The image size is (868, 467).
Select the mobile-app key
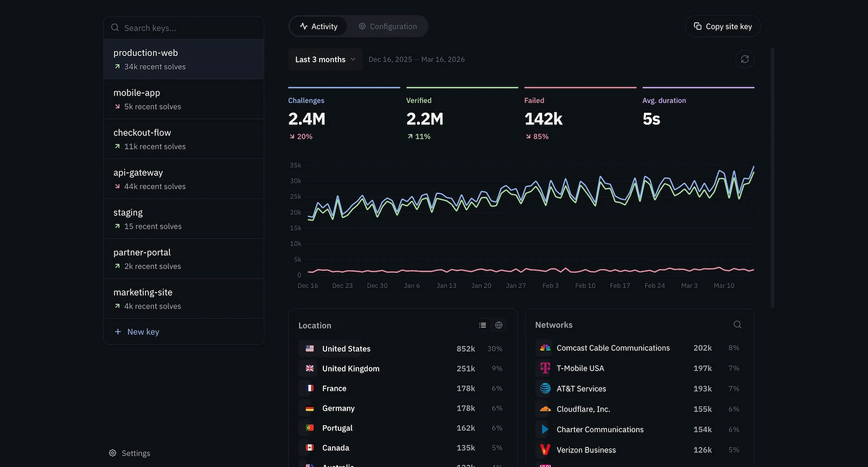183,99
